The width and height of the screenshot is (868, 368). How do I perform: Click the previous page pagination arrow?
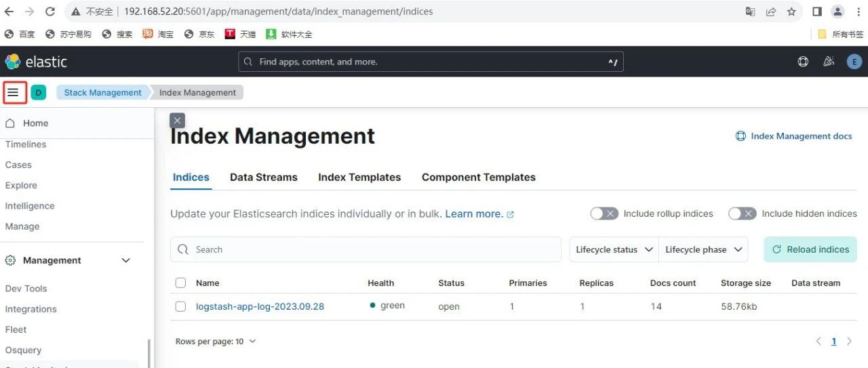coord(818,342)
